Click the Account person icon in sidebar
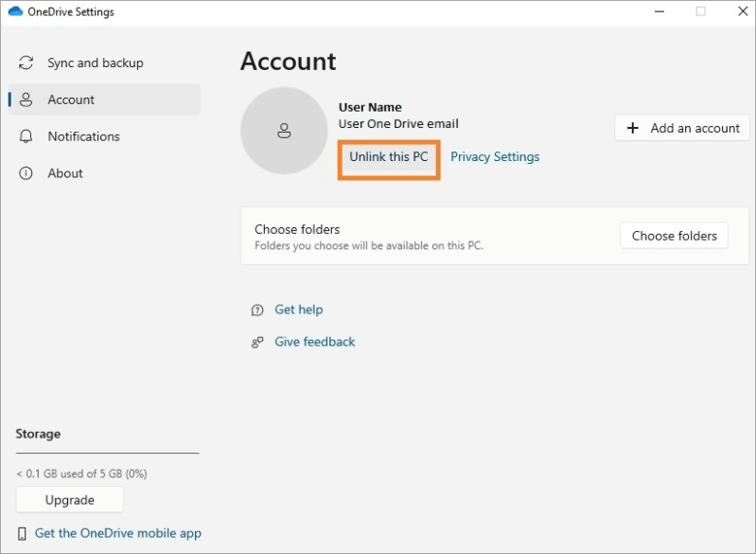 [x=26, y=99]
